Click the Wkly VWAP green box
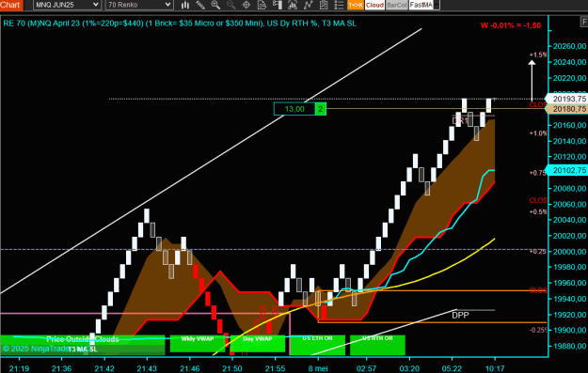Screen dimensions: 588x373 (x=198, y=344)
